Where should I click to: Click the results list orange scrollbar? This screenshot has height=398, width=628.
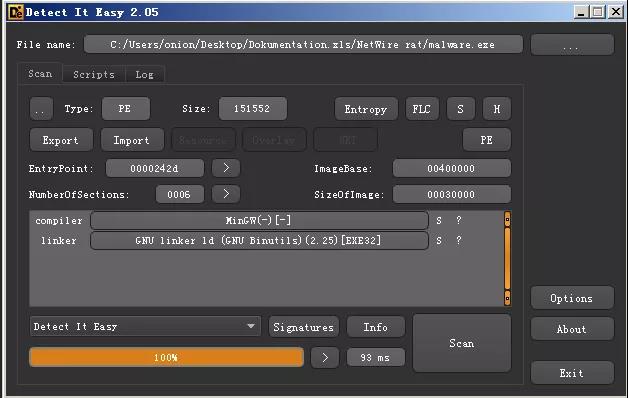click(507, 258)
